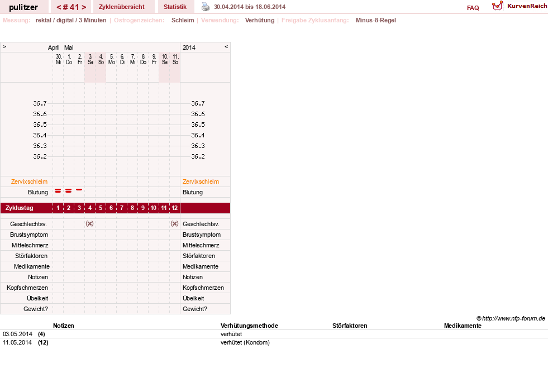This screenshot has width=548, height=392.
Task: Click left Brustsymptom row label
Action: point(29,235)
